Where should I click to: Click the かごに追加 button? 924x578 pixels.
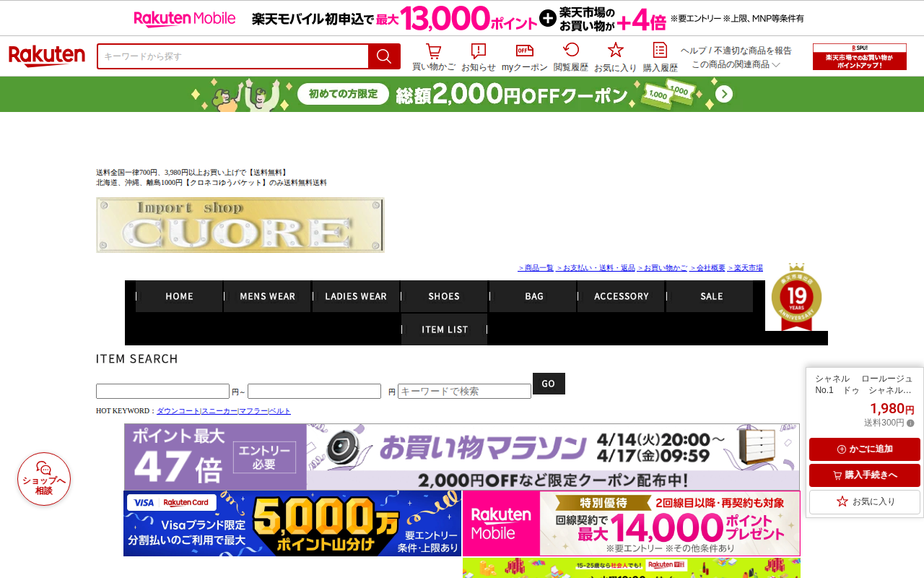[x=865, y=449]
